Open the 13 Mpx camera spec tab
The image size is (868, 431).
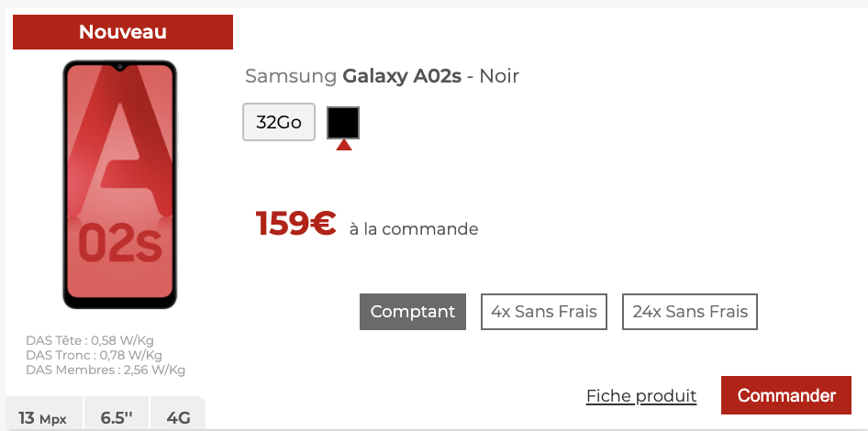point(43,418)
